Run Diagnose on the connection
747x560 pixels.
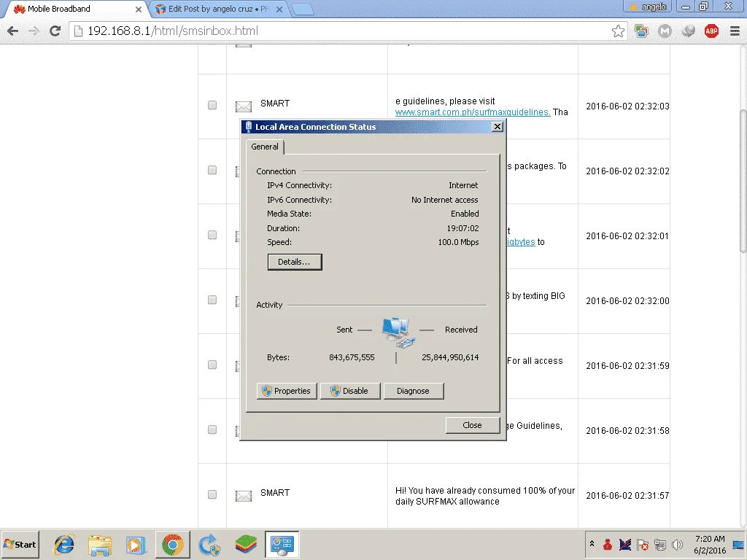tap(414, 391)
